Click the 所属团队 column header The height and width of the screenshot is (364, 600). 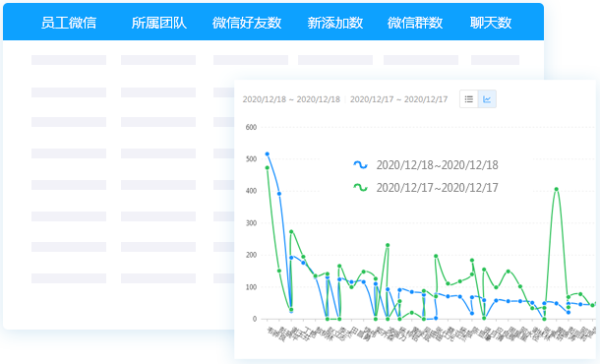(x=158, y=23)
